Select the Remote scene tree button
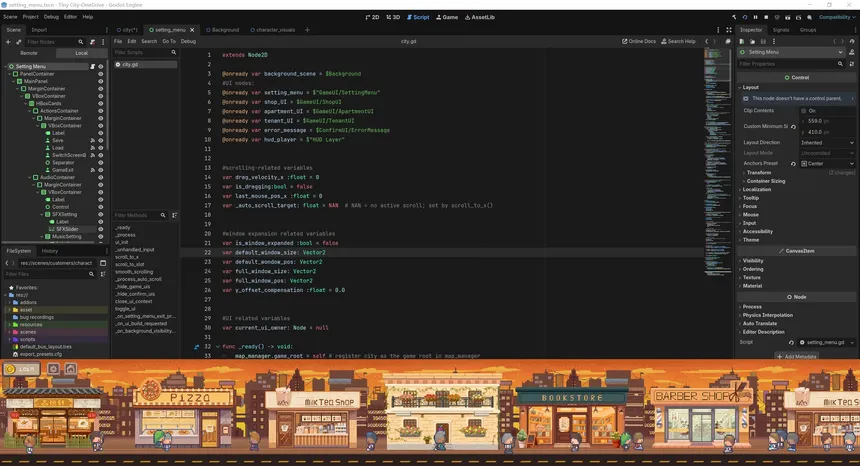Screen dimensions: 860x466 coord(29,53)
